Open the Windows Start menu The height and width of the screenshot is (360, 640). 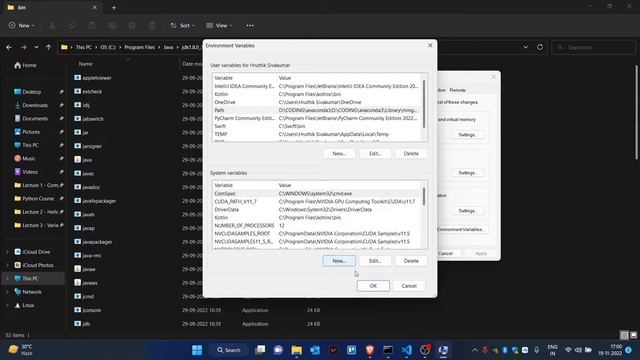(x=197, y=350)
